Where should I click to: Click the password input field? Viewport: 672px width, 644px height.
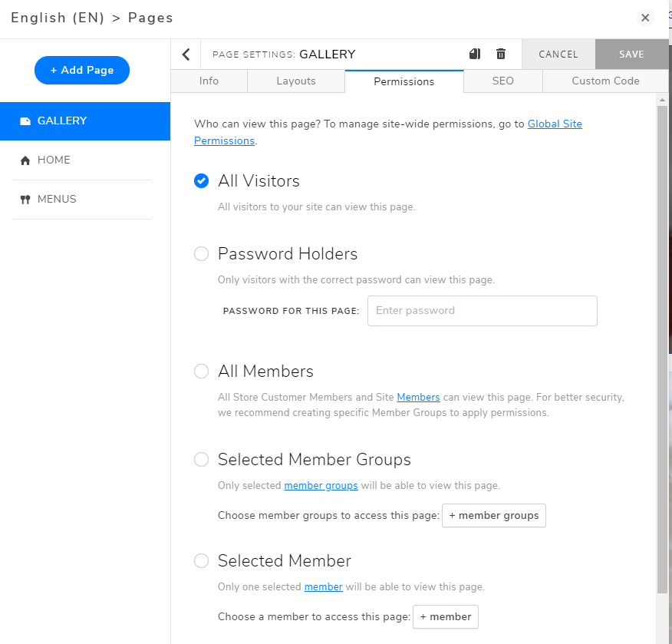coord(482,311)
